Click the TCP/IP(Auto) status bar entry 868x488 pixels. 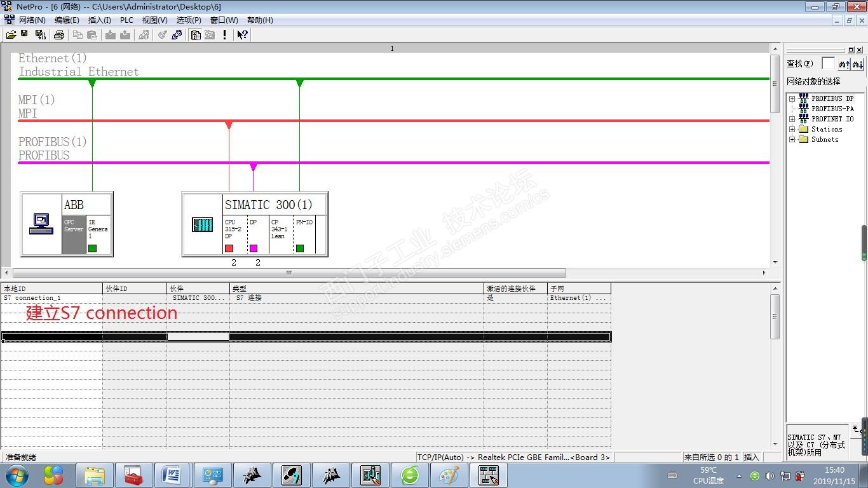513,457
